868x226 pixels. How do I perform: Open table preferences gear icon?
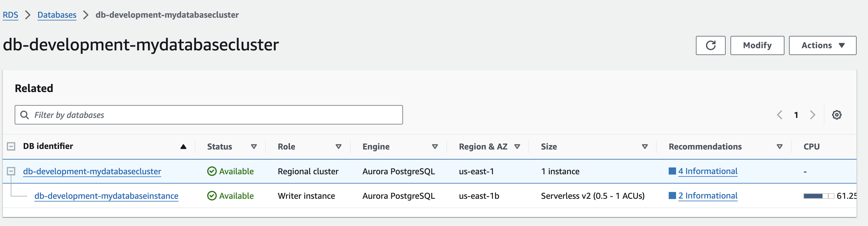click(837, 115)
